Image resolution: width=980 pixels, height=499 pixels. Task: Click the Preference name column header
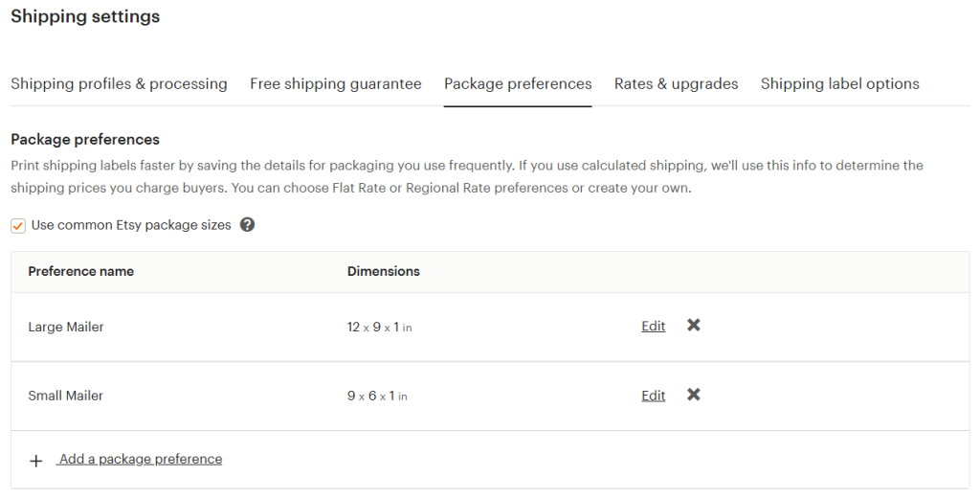(81, 272)
